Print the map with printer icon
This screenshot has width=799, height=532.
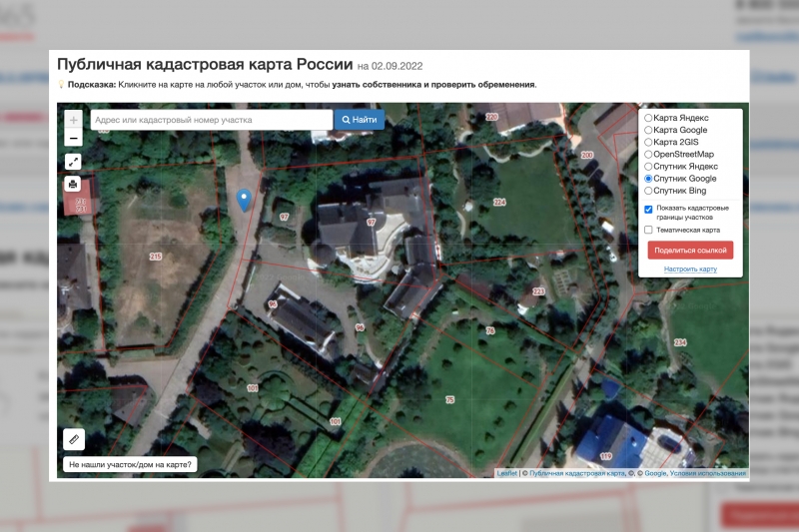pos(73,184)
